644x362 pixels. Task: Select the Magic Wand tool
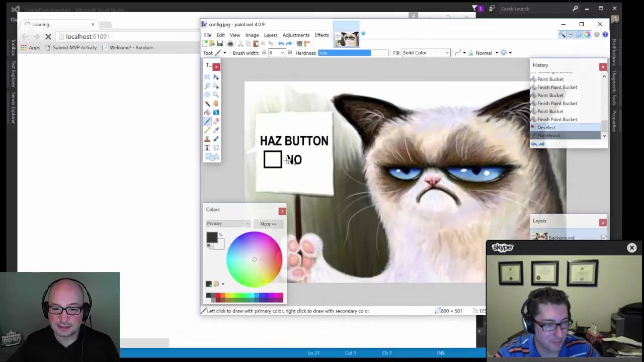click(x=207, y=104)
